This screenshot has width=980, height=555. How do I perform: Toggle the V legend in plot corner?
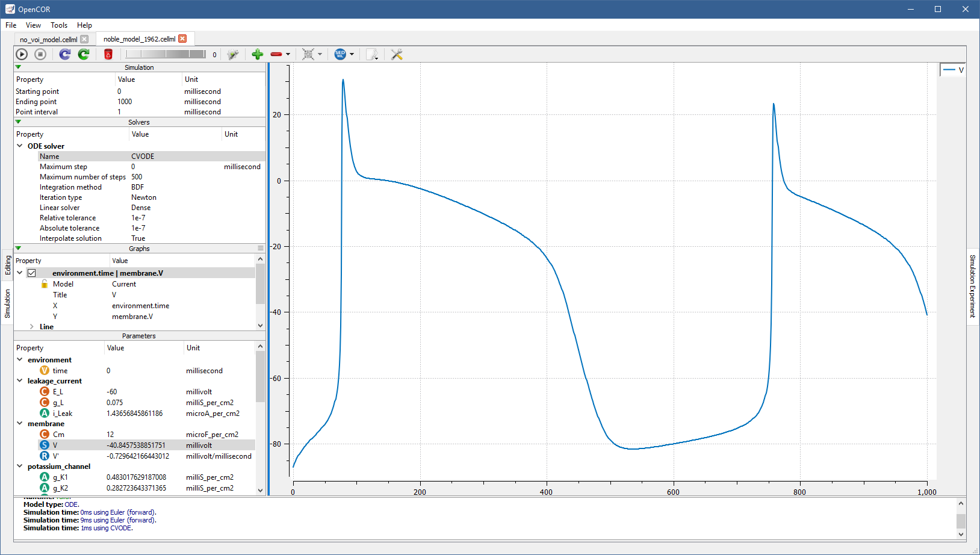(953, 70)
